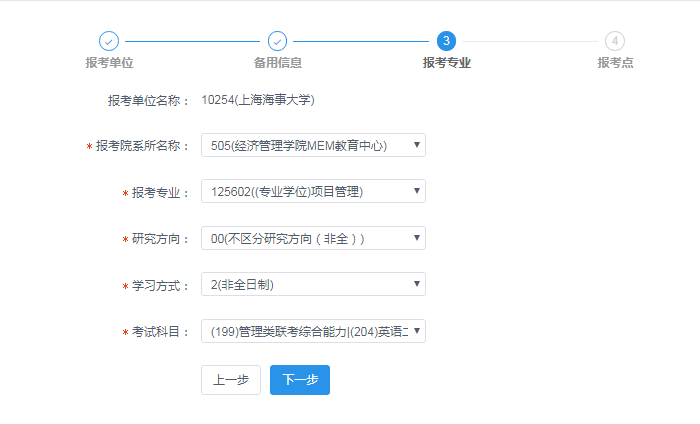Screen dimensions: 700x424
Task: Jump to the 报考点 step label
Action: 615,63
